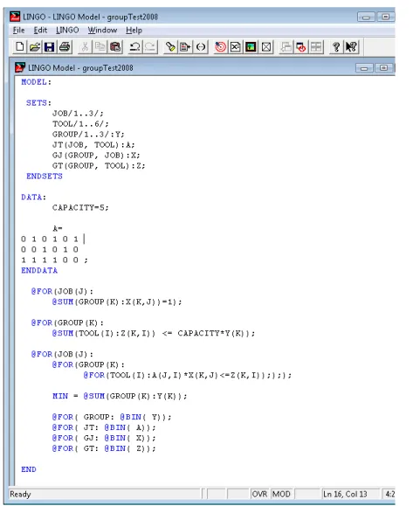
Task: Click the Match Parenthesis icon
Action: click(201, 47)
